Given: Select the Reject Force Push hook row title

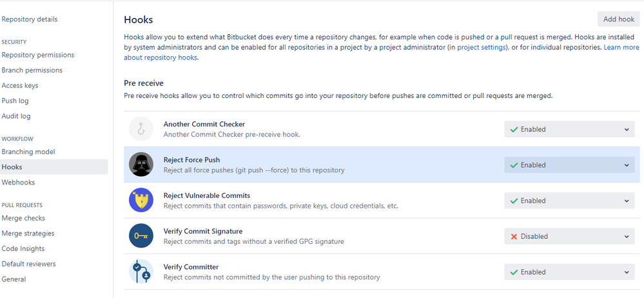Looking at the screenshot, I should pos(191,160).
